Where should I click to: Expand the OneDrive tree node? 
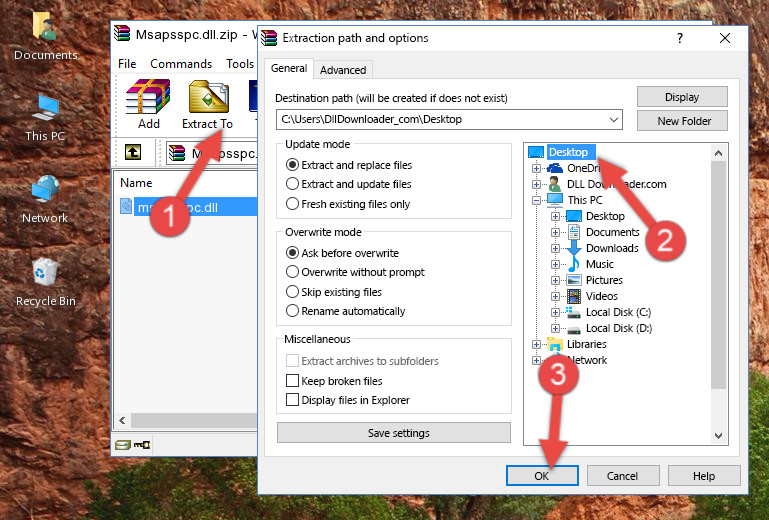coord(536,168)
